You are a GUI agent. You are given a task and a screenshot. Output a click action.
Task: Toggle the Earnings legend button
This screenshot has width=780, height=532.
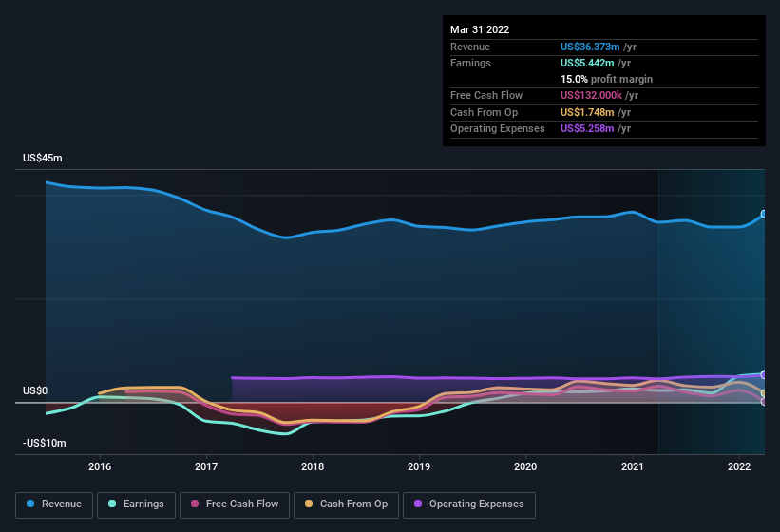136,504
